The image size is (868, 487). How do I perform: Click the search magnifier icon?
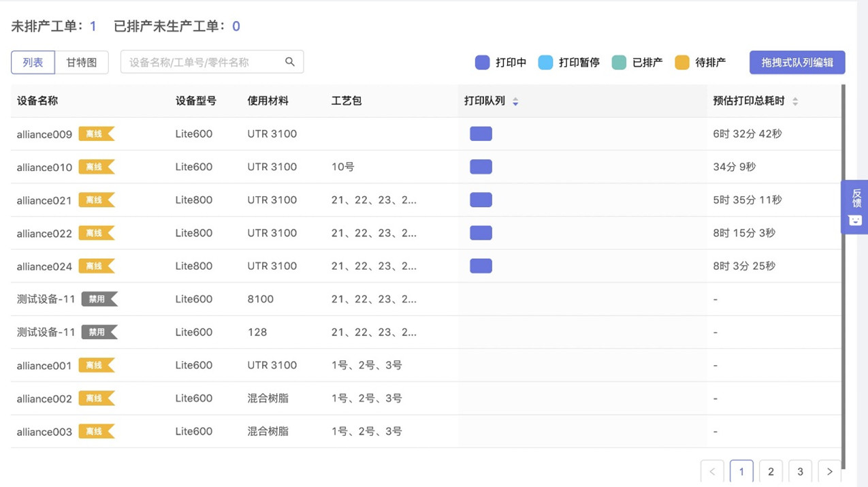290,62
